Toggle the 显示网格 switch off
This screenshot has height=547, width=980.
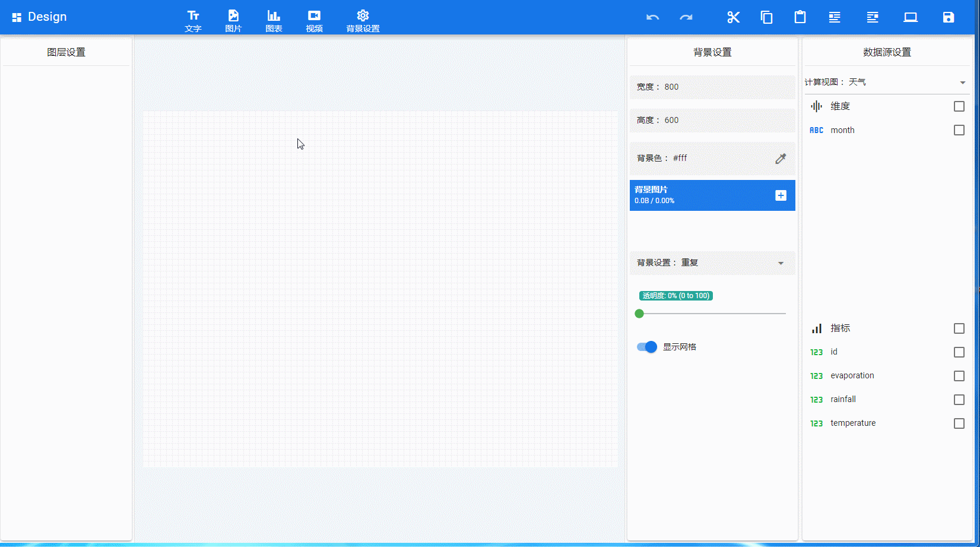[647, 347]
